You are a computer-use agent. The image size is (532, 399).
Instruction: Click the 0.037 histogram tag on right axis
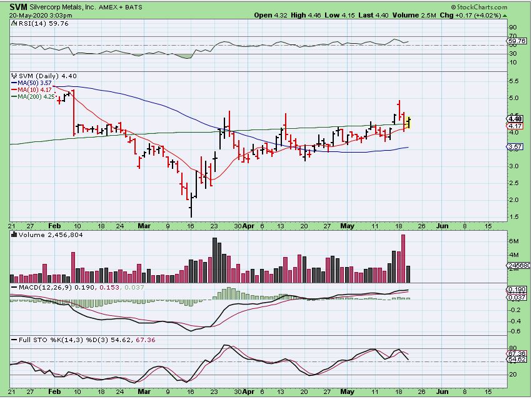(x=517, y=298)
